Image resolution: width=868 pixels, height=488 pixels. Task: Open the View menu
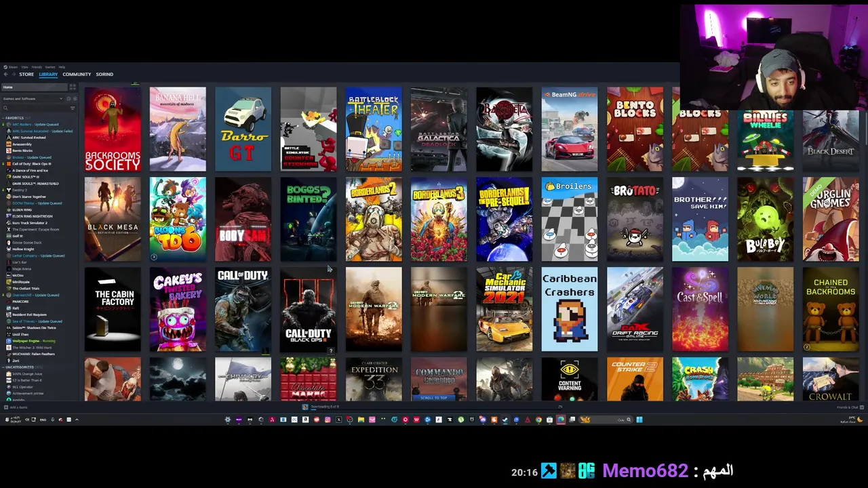24,67
